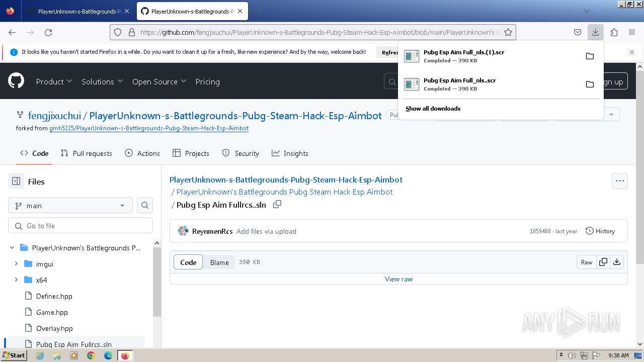Screen dimensions: 644x362
Task: Open new Firefox tab with plus
Action: [x=259, y=11]
